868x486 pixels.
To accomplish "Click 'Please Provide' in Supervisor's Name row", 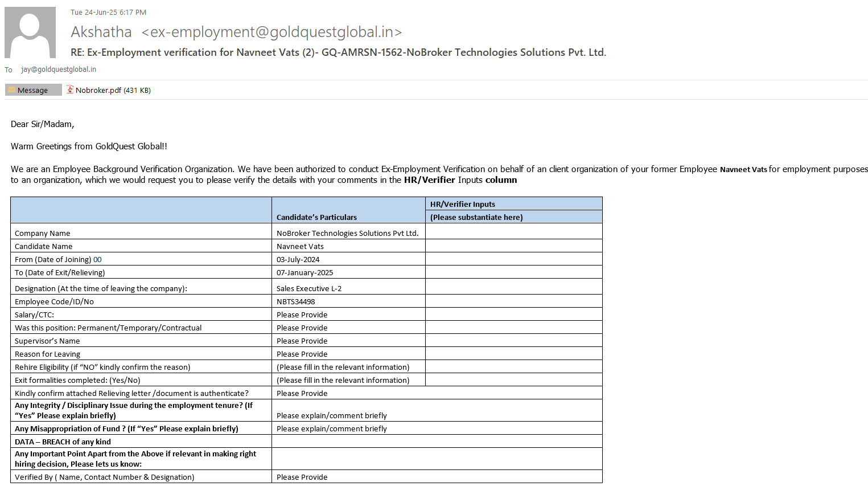I will click(x=302, y=341).
